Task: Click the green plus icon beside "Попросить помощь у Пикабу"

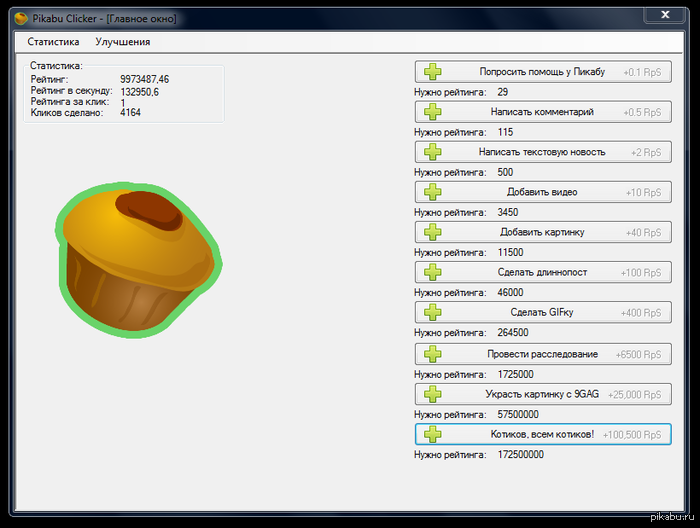Action: point(432,72)
